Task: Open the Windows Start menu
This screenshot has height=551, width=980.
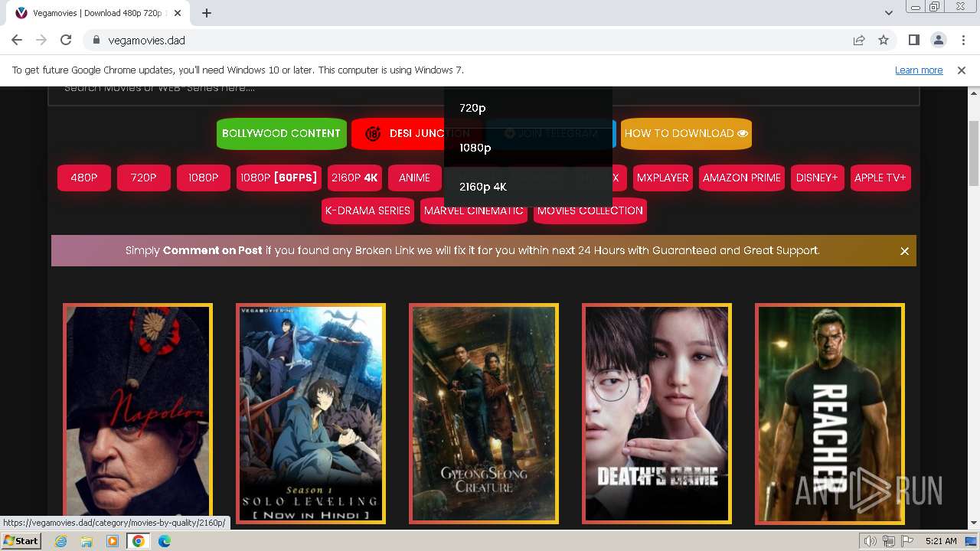Action: tap(21, 541)
